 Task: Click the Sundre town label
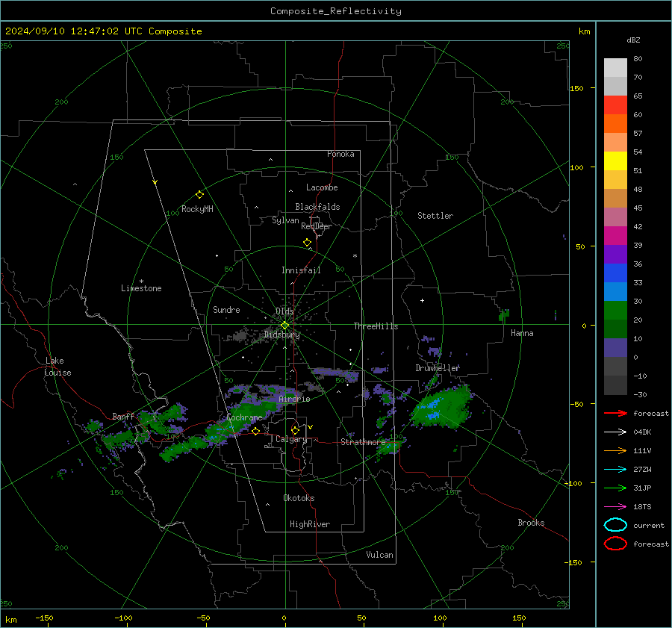click(x=227, y=309)
